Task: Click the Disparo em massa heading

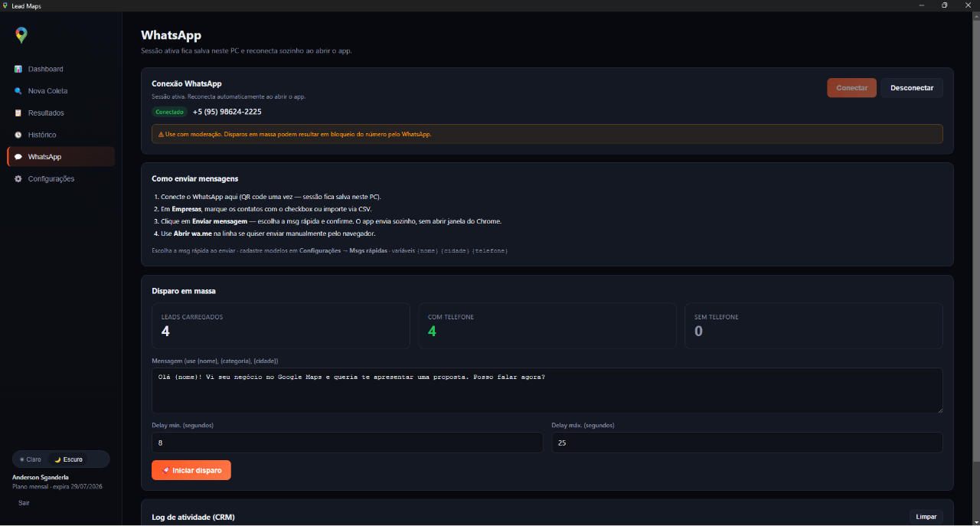Action: point(184,291)
